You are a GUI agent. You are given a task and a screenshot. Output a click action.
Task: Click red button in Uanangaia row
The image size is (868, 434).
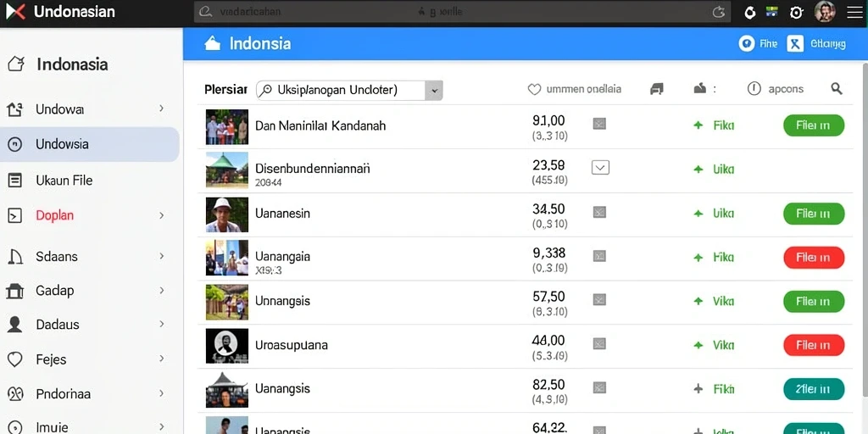coord(814,258)
